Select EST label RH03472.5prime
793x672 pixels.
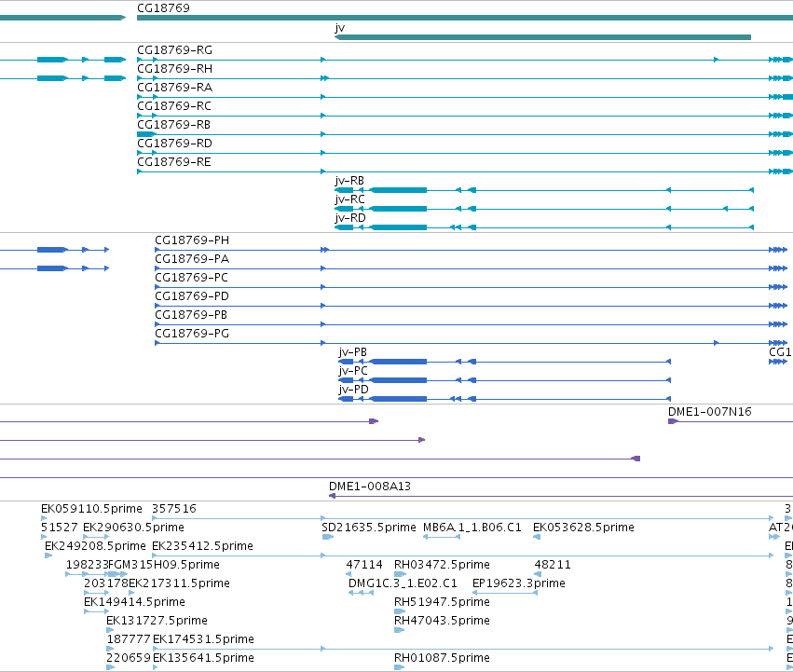(x=442, y=565)
